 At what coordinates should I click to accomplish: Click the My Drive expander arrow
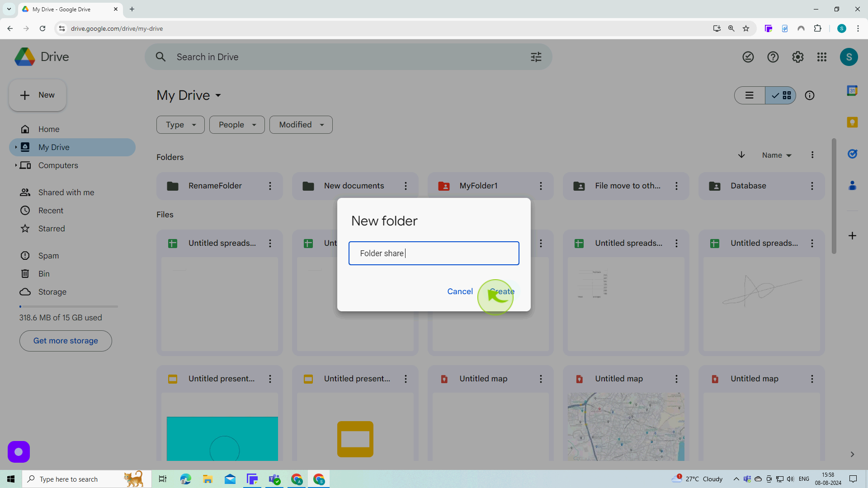(x=16, y=147)
